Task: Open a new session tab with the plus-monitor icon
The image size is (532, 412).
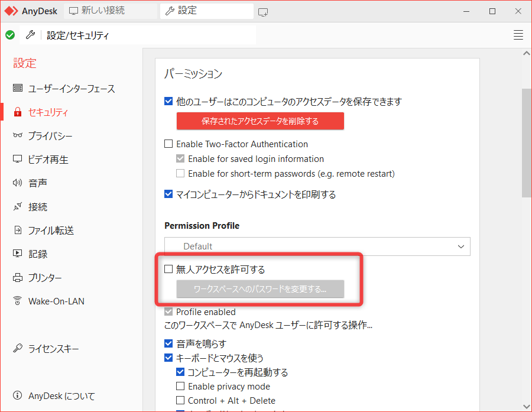Action: [x=263, y=12]
